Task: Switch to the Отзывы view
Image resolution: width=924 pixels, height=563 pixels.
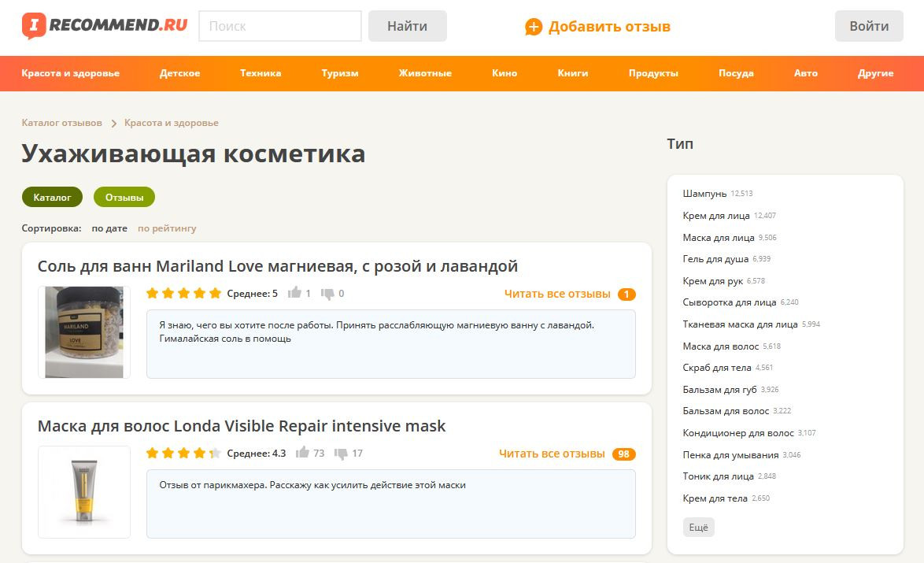Action: tap(124, 197)
